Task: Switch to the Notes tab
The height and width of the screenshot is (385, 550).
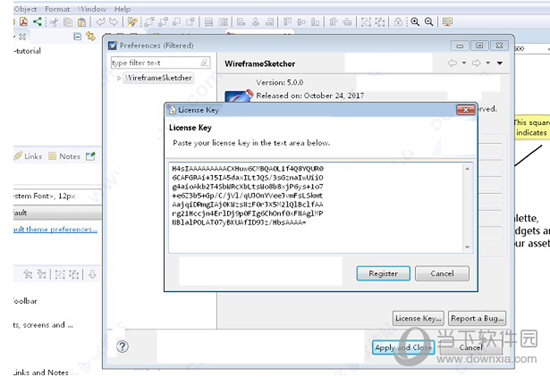Action: click(65, 156)
